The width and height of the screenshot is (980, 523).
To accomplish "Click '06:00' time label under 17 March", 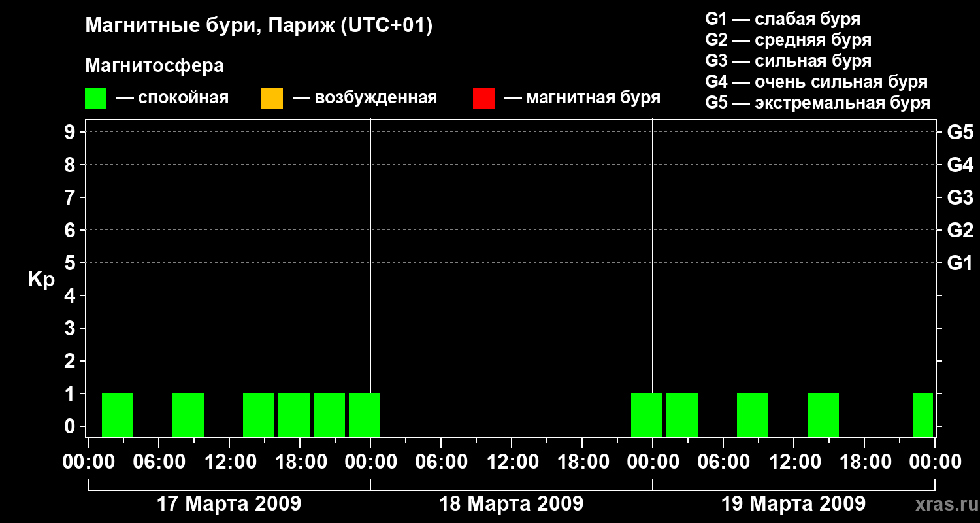I will (159, 462).
